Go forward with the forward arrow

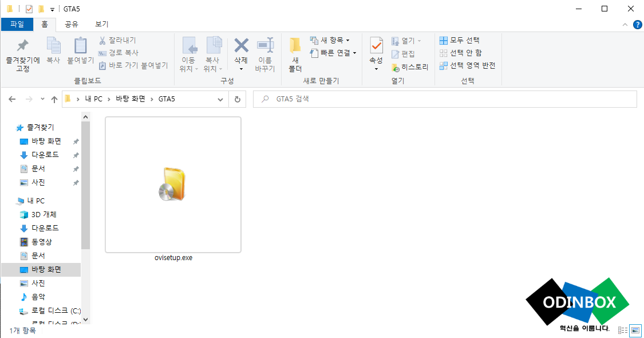tap(29, 99)
